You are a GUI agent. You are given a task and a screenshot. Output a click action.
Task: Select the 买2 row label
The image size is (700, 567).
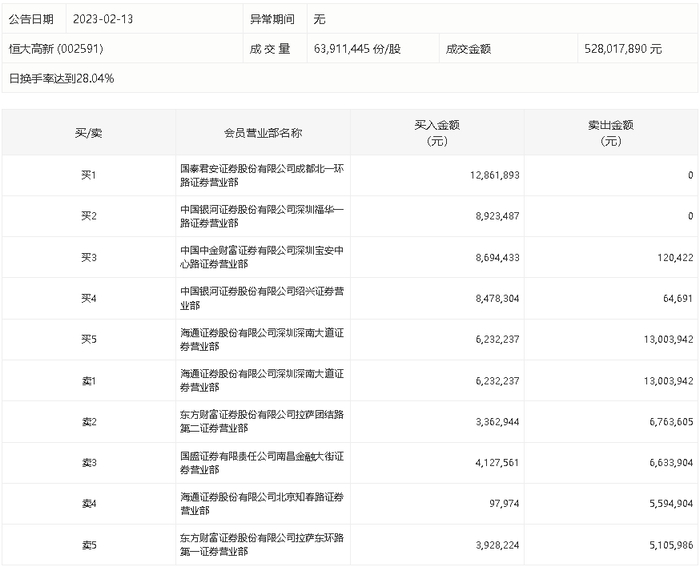point(88,216)
